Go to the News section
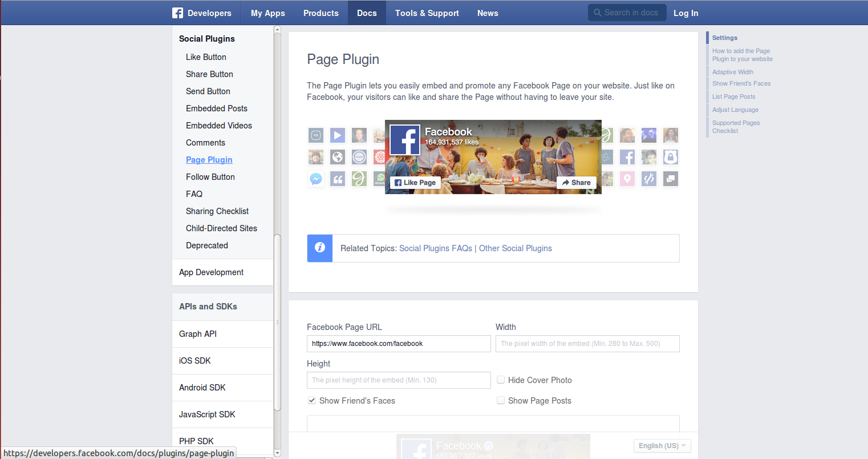This screenshot has height=459, width=868. [x=488, y=13]
